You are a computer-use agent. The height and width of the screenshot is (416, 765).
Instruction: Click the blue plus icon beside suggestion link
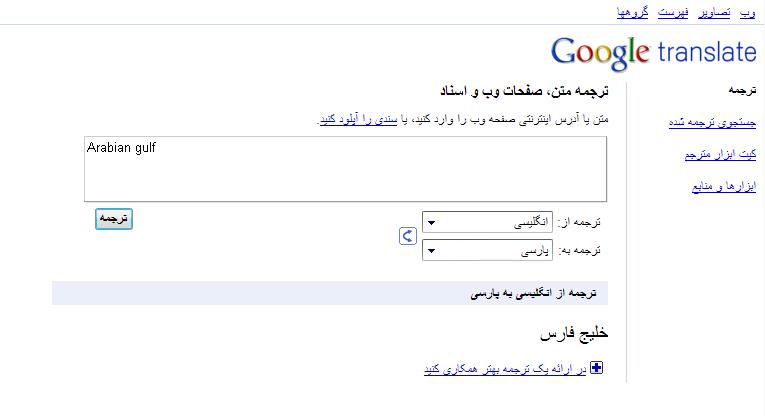click(x=597, y=368)
